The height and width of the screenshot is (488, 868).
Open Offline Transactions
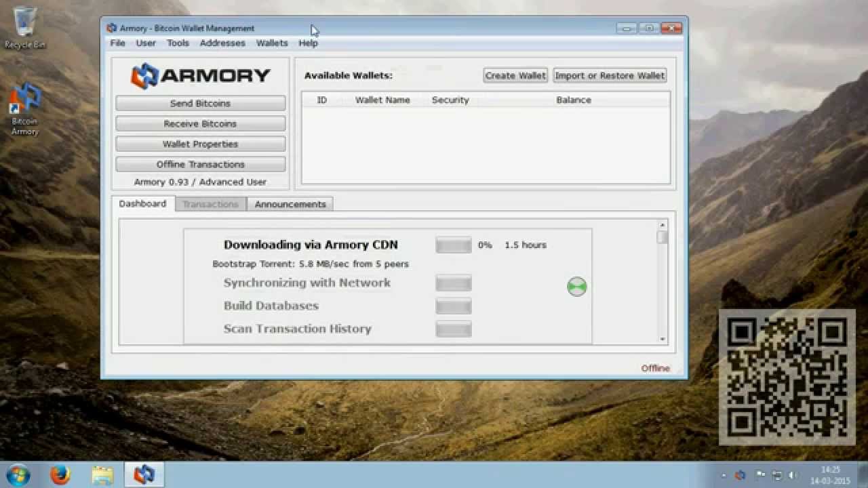200,164
